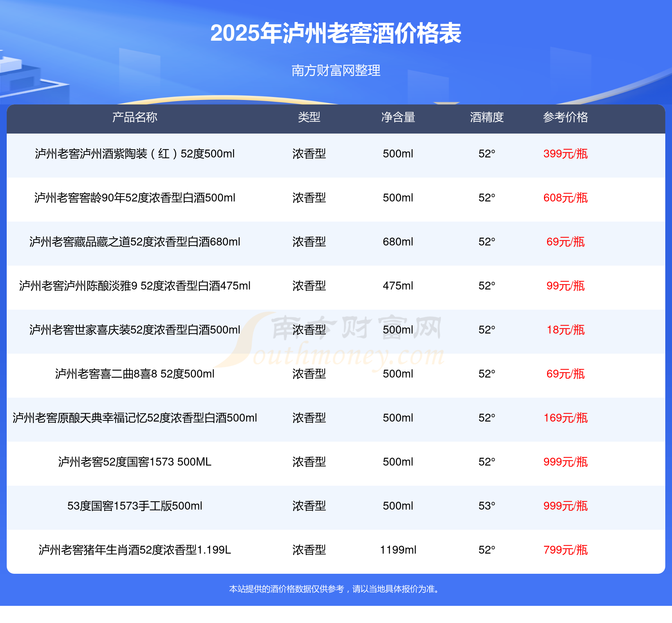Click the 608元/瓶 price
The image size is (672, 623).
tap(566, 198)
